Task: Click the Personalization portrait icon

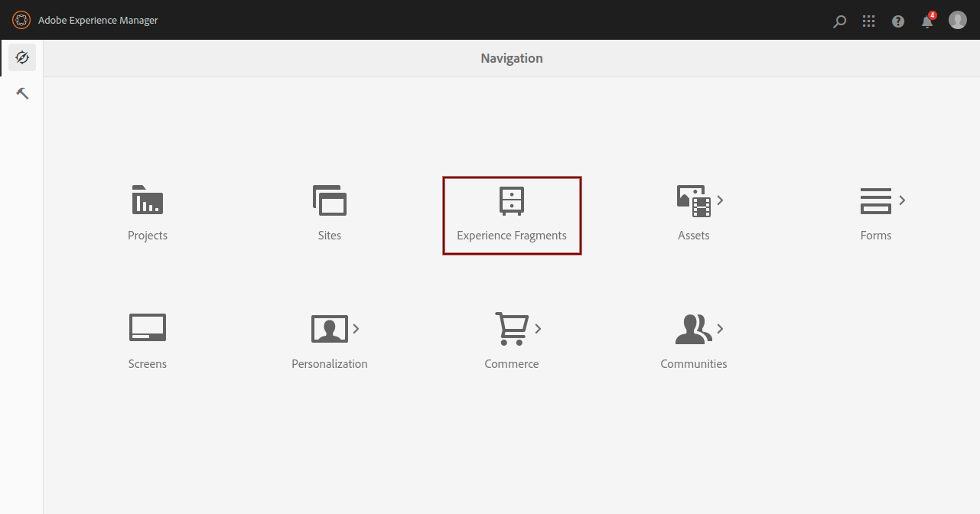Action: click(x=329, y=329)
